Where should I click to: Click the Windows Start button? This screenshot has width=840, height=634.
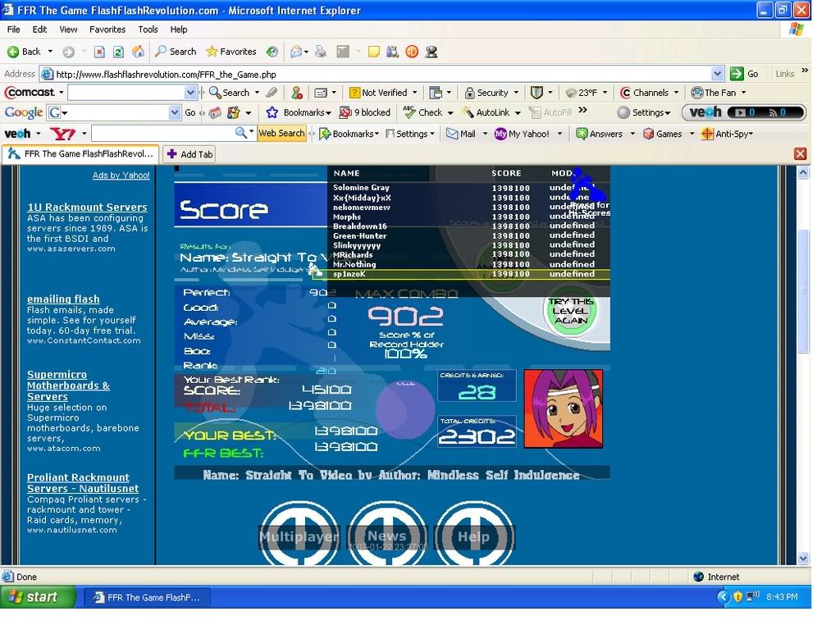31,597
